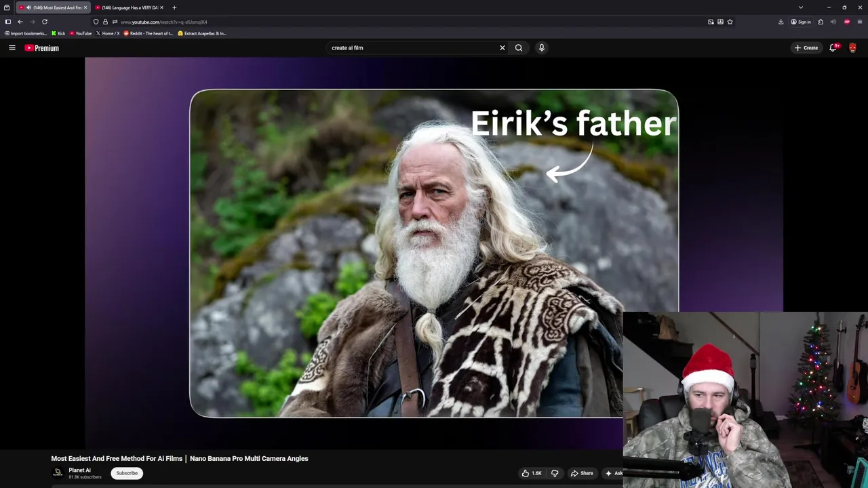Mute the playing tab via speaker icon
Screen dimensions: 868x488
tap(28, 7)
